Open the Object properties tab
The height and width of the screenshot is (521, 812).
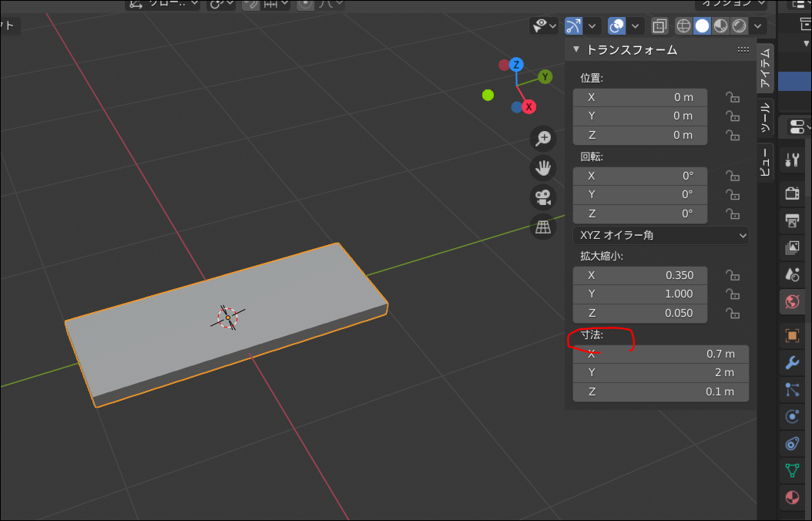pos(792,335)
